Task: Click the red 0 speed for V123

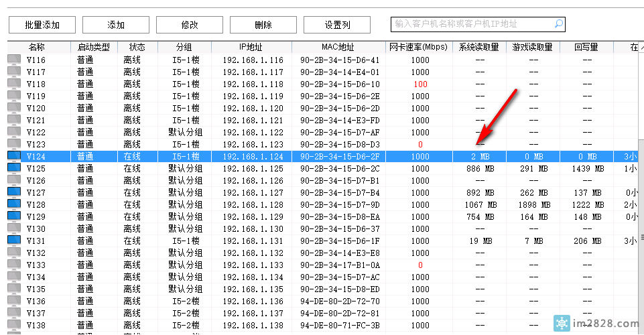Action: point(420,145)
